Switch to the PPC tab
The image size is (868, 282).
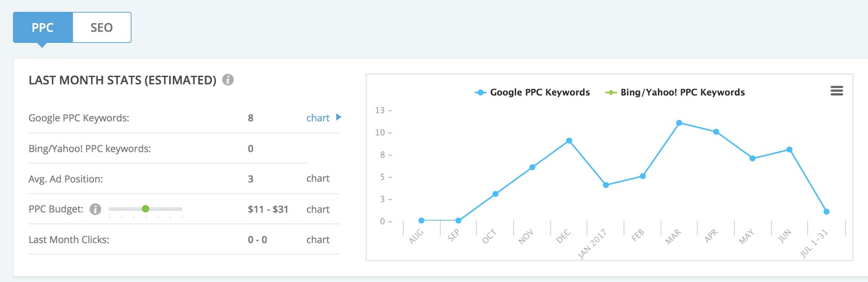tap(42, 28)
